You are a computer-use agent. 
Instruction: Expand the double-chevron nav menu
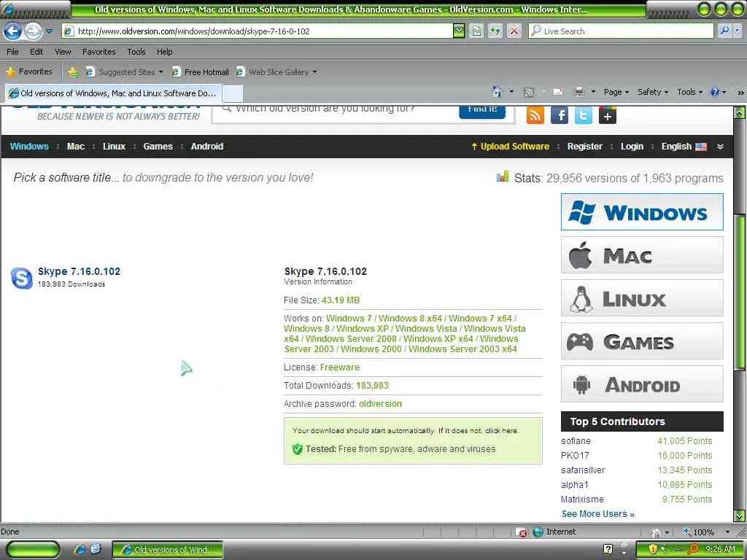pyautogui.click(x=720, y=147)
